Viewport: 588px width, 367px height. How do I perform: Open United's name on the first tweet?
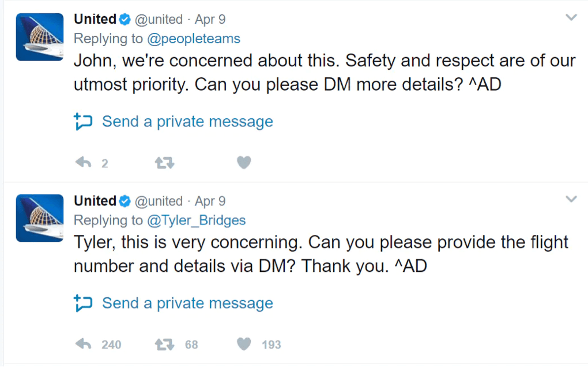click(95, 19)
